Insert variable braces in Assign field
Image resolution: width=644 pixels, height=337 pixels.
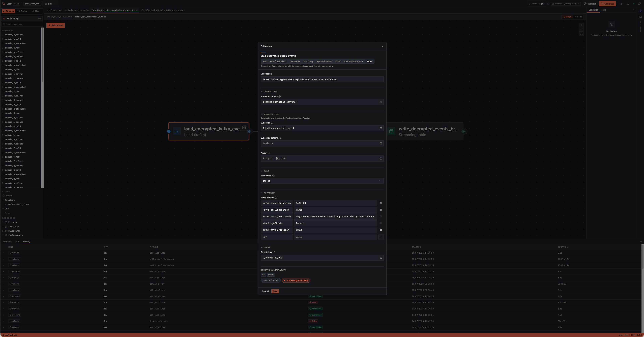(381, 158)
